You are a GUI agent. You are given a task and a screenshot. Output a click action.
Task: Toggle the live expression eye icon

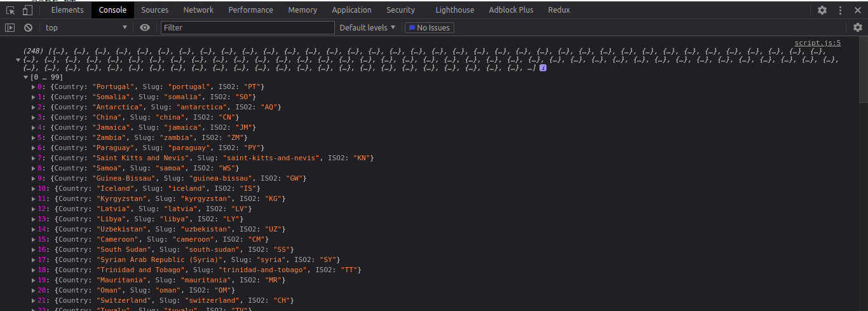point(145,27)
